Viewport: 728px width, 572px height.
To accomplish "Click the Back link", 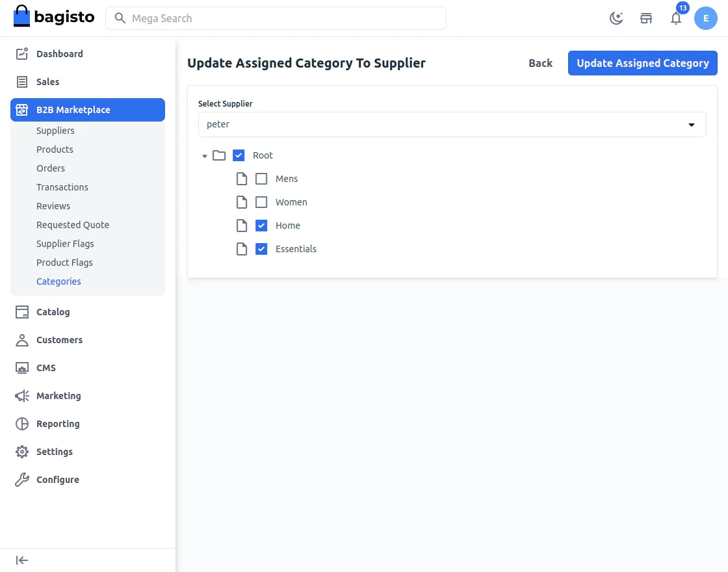I will coord(540,63).
